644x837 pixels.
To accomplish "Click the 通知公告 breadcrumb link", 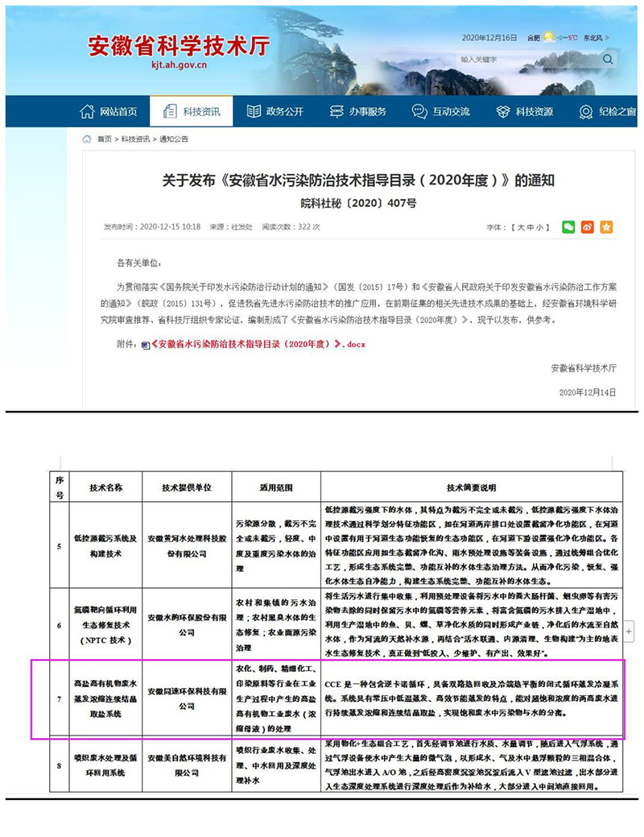I will pos(174,139).
